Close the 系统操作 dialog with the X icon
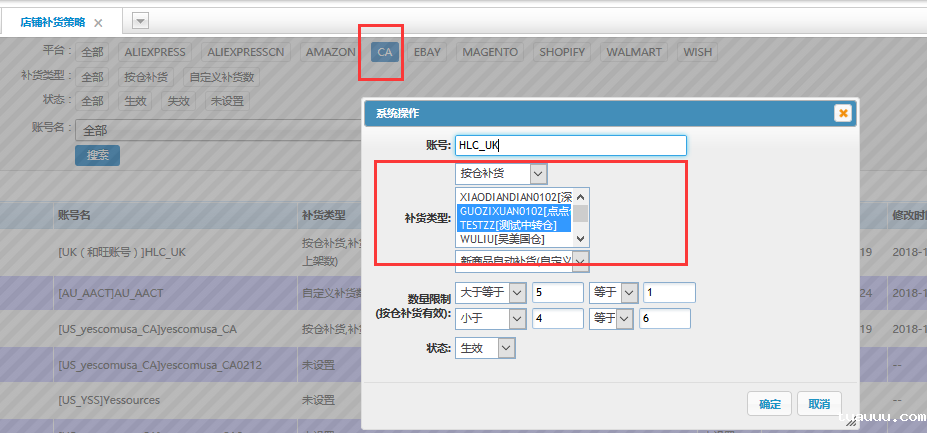 tap(843, 113)
